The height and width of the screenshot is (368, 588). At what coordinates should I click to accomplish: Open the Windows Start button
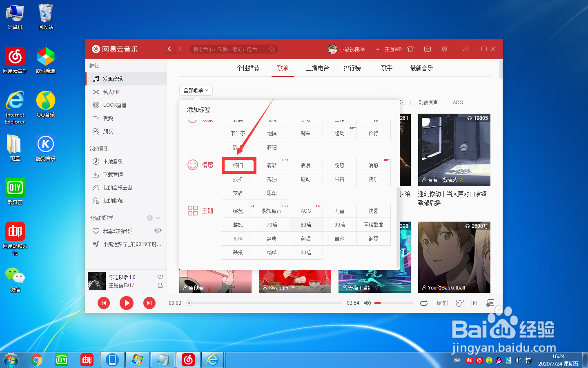[x=11, y=360]
